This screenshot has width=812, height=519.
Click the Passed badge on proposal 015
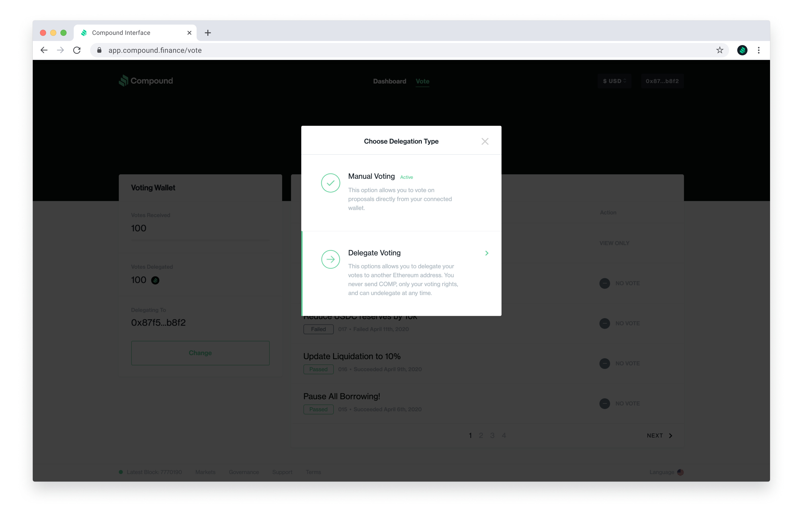(318, 409)
